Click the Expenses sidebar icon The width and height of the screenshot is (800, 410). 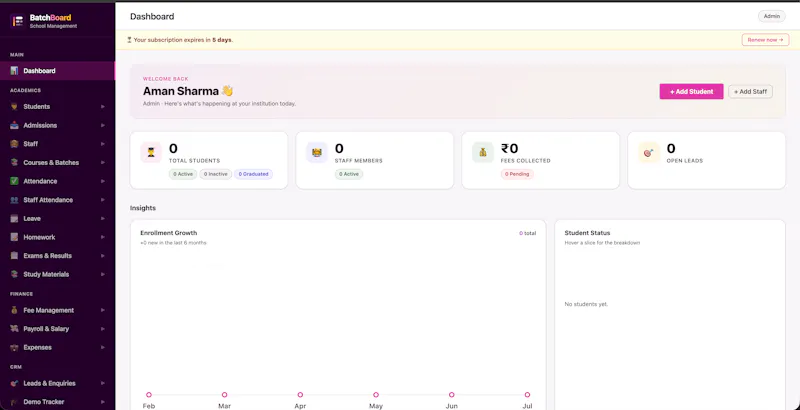click(x=14, y=347)
